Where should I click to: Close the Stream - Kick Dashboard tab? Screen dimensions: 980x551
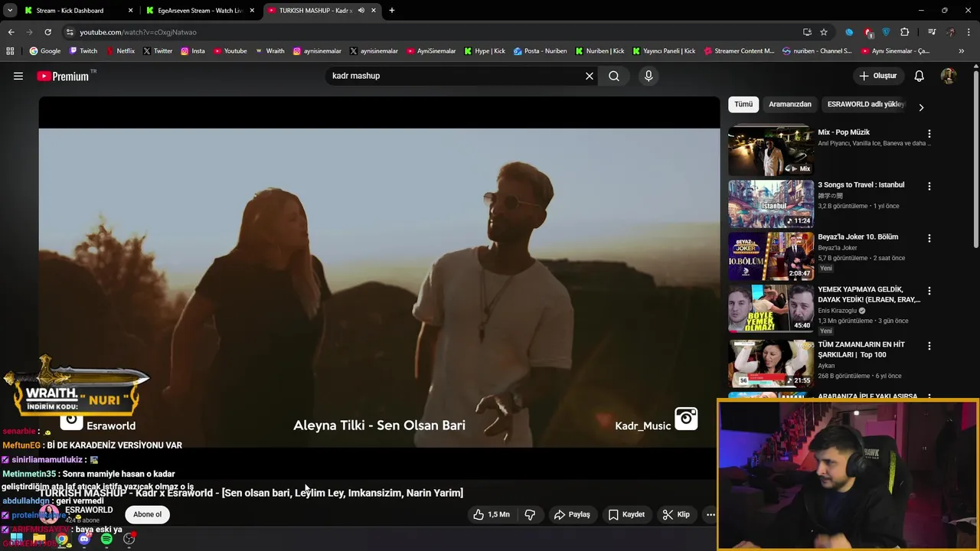coord(130,11)
